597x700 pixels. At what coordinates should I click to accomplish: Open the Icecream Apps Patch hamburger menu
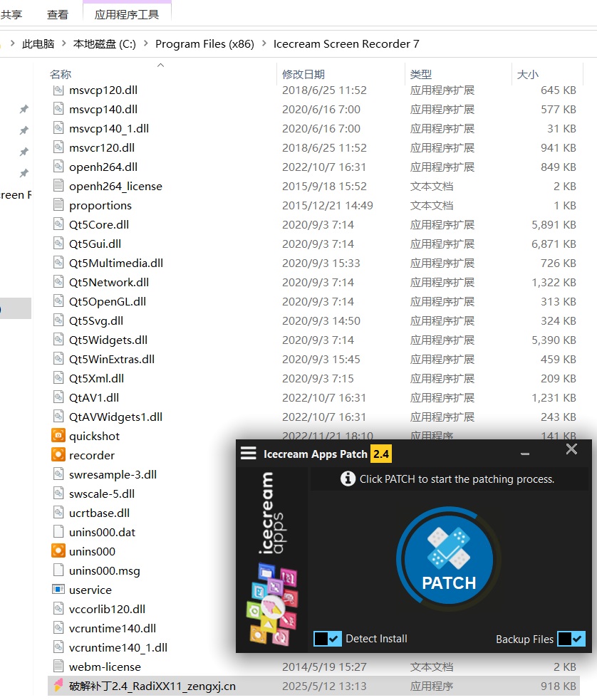point(248,454)
